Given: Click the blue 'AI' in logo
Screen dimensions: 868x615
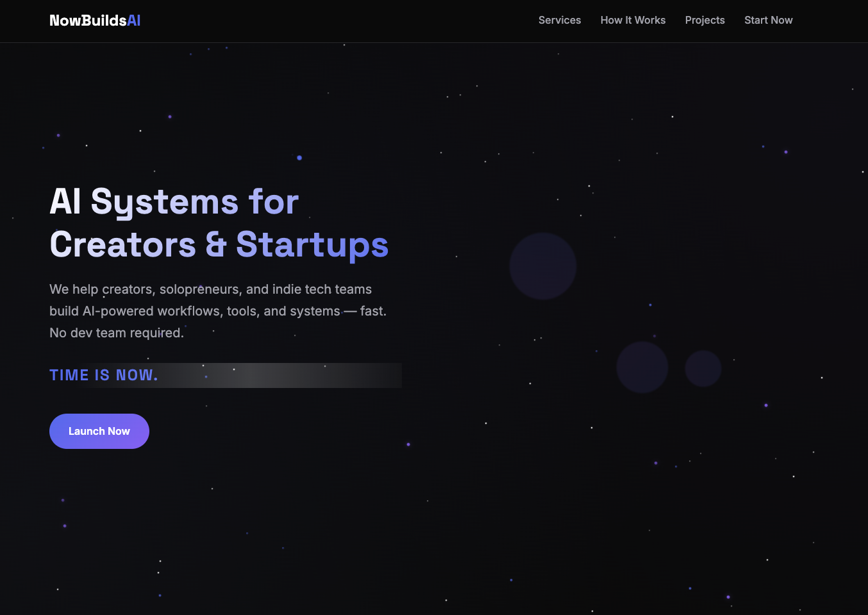Looking at the screenshot, I should [133, 21].
